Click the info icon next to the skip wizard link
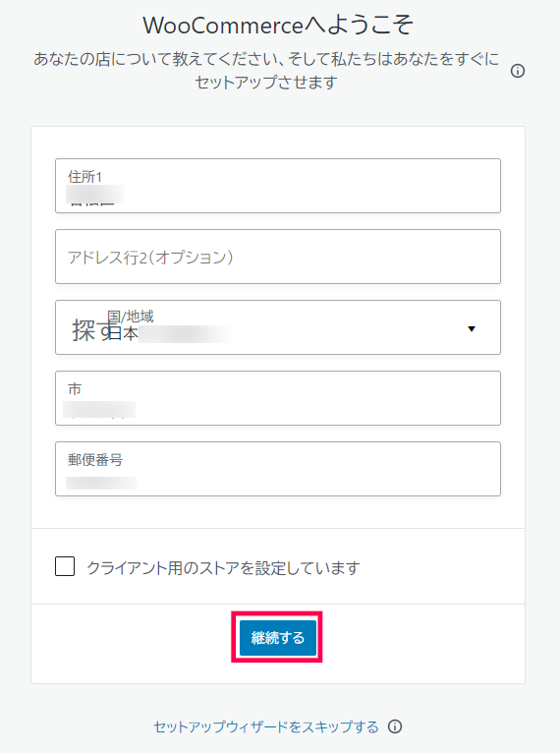 coord(395,726)
